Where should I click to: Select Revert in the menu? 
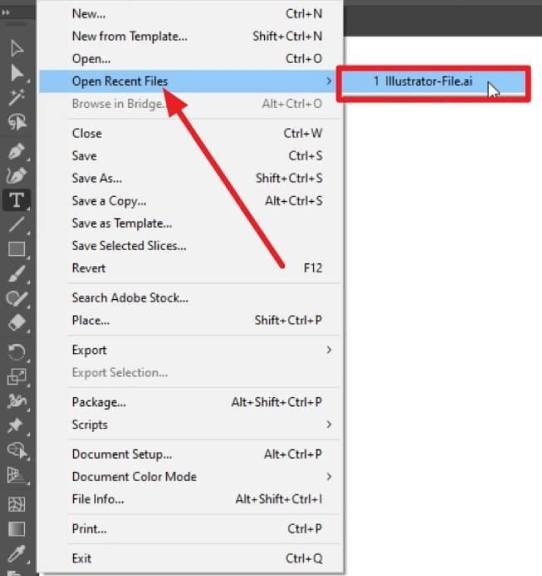191,268
